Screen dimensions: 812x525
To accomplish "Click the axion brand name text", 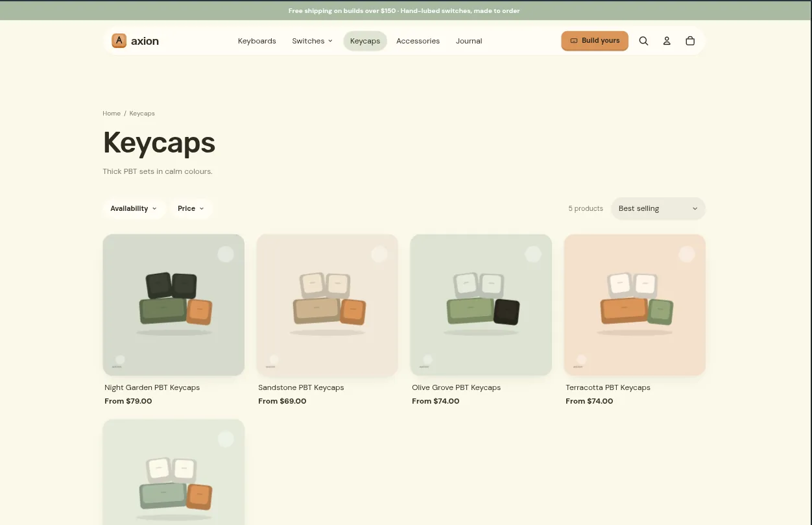I will click(x=145, y=41).
